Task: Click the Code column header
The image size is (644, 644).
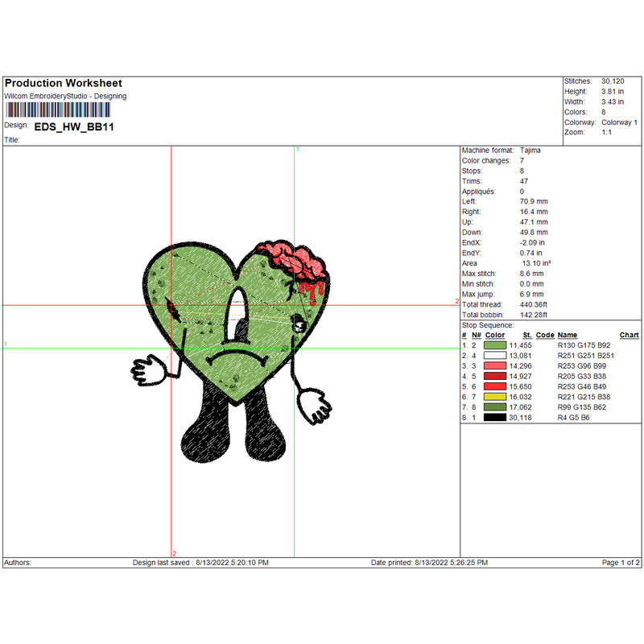Action: tap(545, 335)
